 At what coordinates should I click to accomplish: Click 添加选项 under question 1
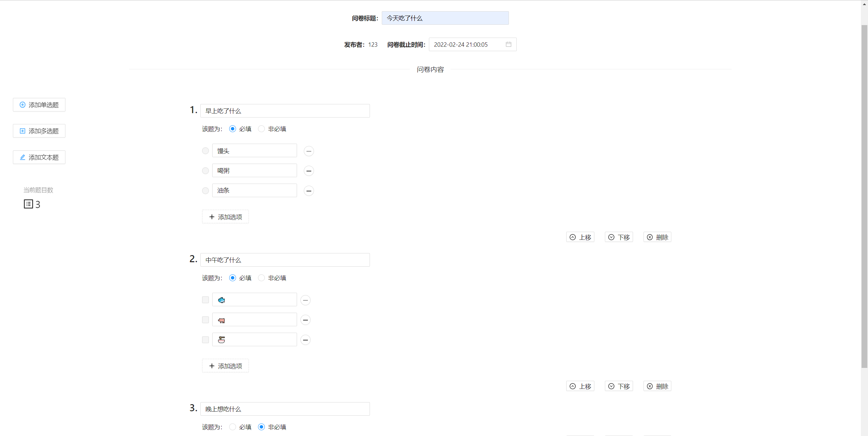coord(225,216)
